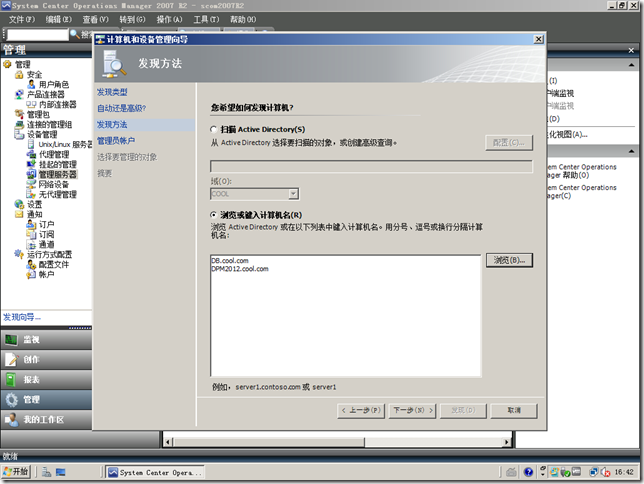Open the 编辑 menu
This screenshot has height=484, width=644.
(x=59, y=19)
